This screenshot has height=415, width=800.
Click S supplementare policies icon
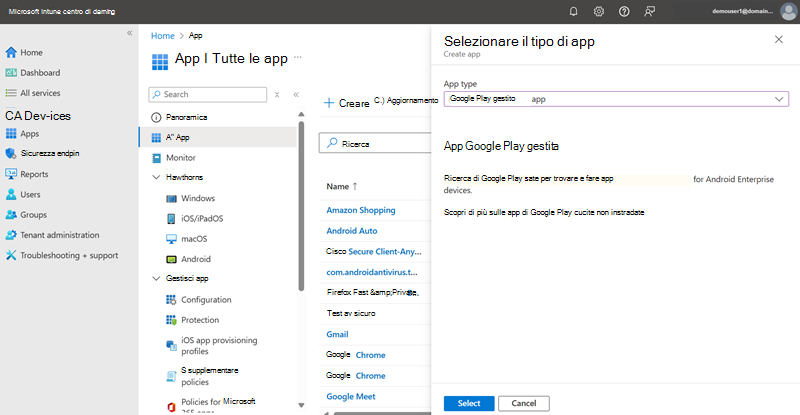click(171, 376)
